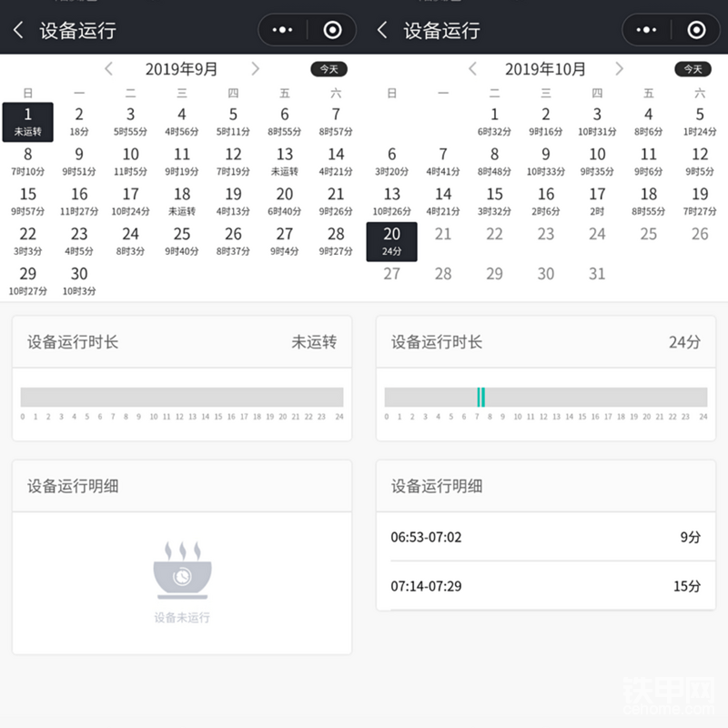Select October 3 with 10时31分

tap(597, 122)
